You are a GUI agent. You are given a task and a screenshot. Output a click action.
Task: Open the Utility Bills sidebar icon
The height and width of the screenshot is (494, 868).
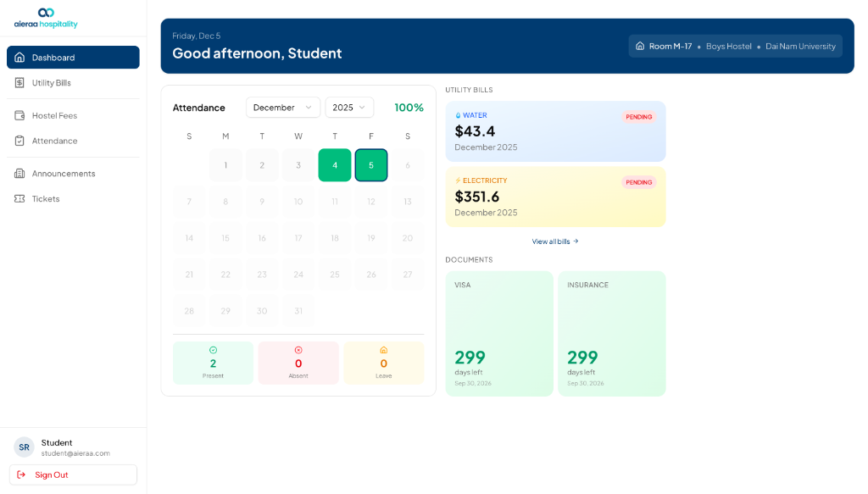click(19, 82)
